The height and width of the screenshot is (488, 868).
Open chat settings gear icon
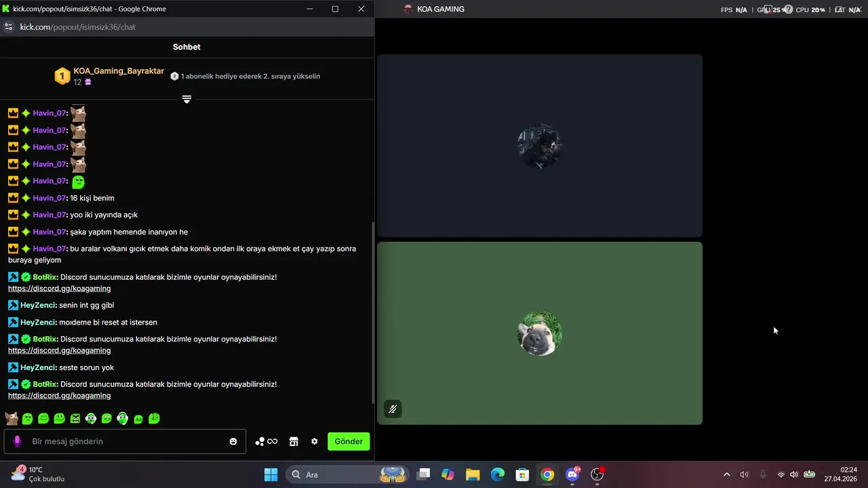(315, 441)
